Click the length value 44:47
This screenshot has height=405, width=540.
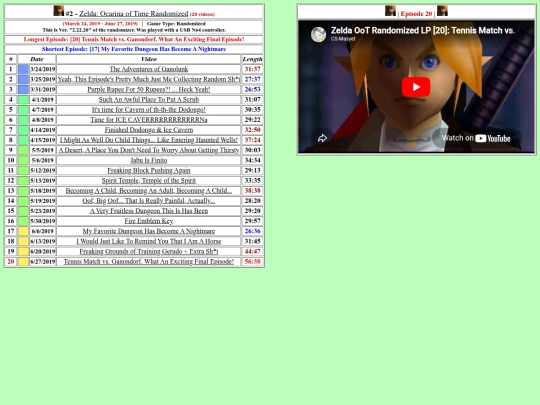tap(252, 251)
